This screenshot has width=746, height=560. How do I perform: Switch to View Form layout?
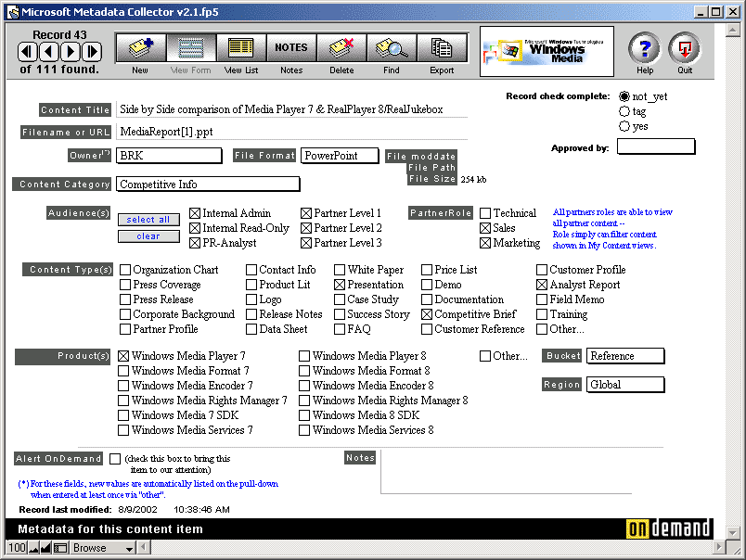(191, 47)
